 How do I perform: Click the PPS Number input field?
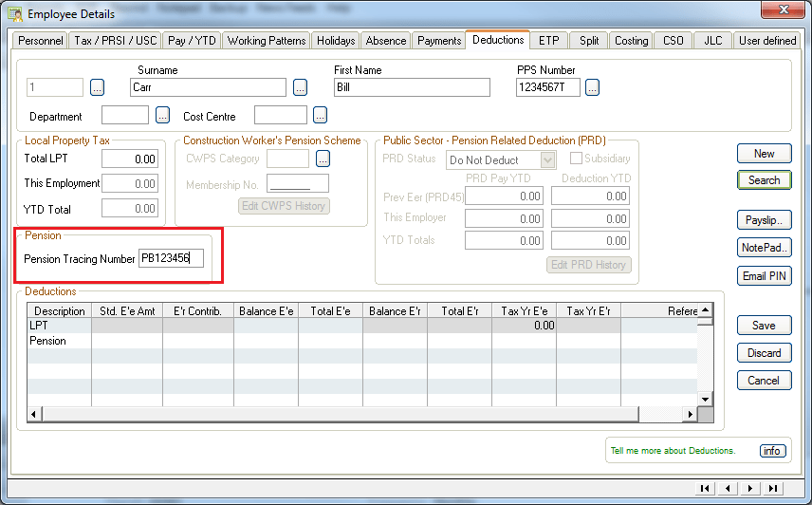point(548,87)
